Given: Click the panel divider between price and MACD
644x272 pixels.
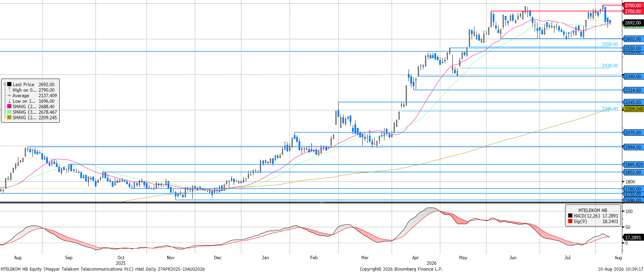Looking at the screenshot, I should (x=322, y=202).
